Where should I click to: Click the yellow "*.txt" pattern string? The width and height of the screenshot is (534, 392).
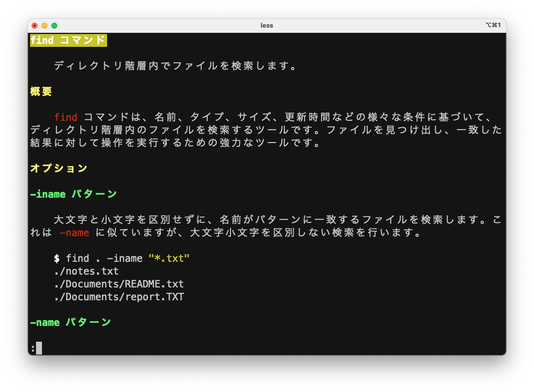pos(169,258)
